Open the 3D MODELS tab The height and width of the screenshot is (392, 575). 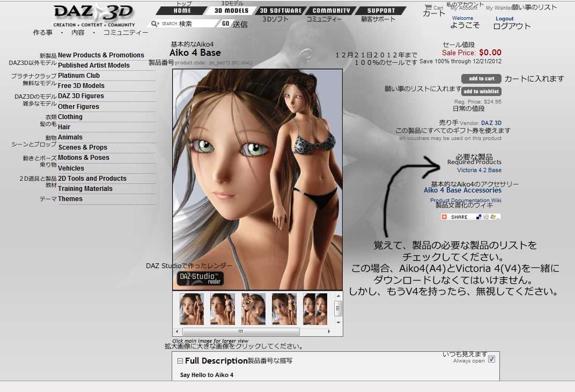pos(231,11)
